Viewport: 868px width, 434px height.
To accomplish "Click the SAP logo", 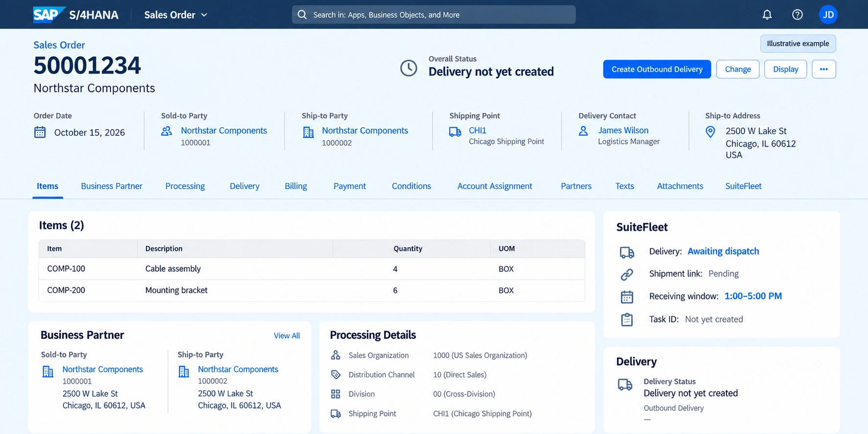I will click(x=49, y=15).
